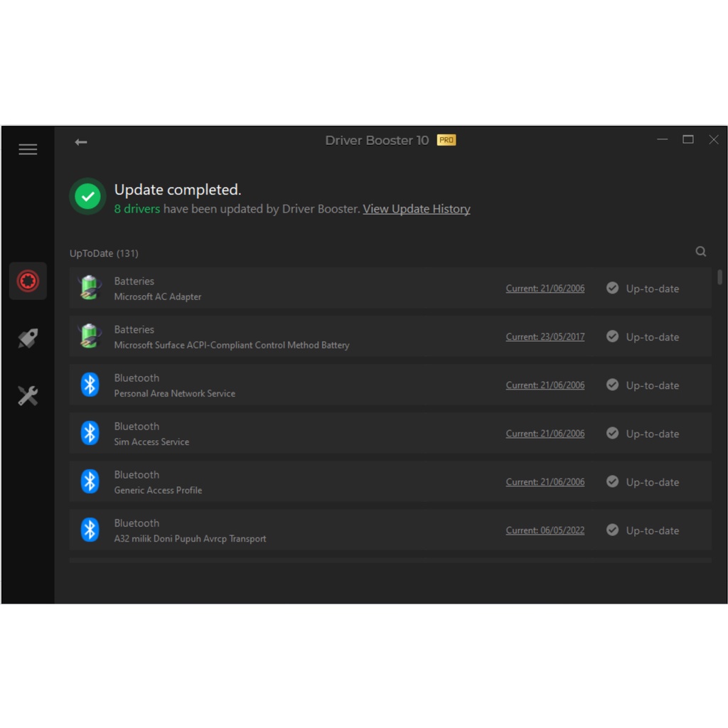Click the '8 drivers' green text

(137, 209)
